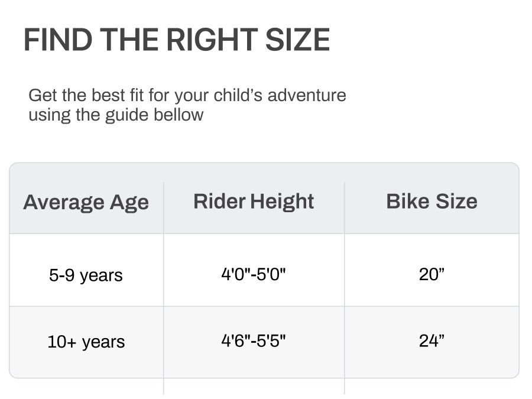Select the 20" bike size cell
The image size is (532, 399).
[432, 274]
